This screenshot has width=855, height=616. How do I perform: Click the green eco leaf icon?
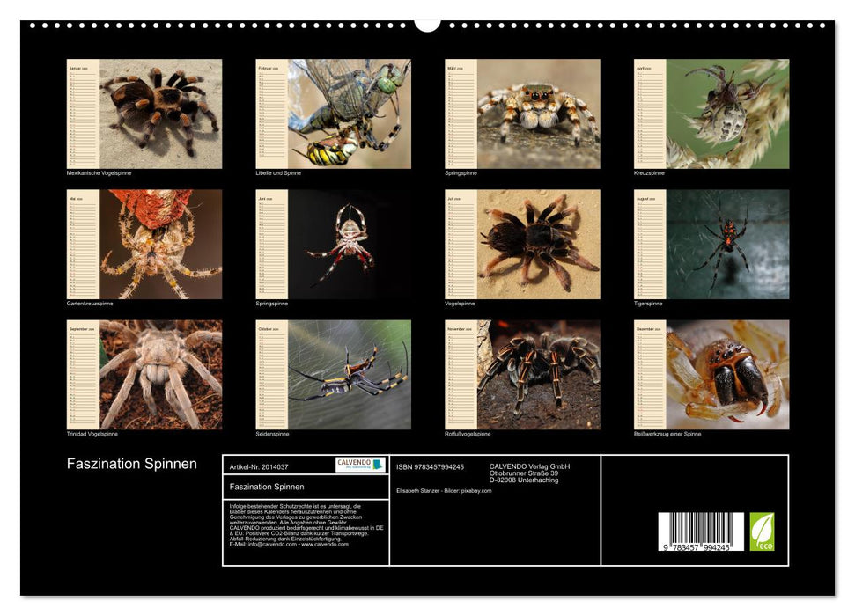(762, 532)
